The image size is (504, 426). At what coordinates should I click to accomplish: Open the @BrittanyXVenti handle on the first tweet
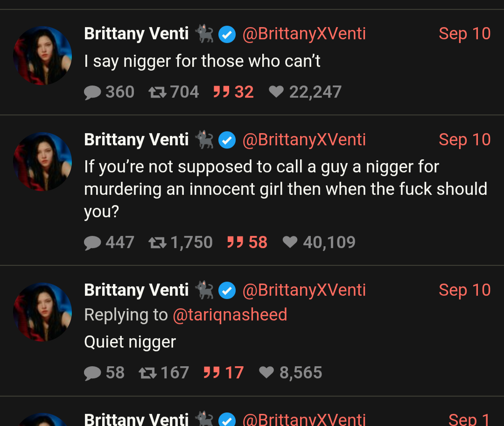point(304,34)
